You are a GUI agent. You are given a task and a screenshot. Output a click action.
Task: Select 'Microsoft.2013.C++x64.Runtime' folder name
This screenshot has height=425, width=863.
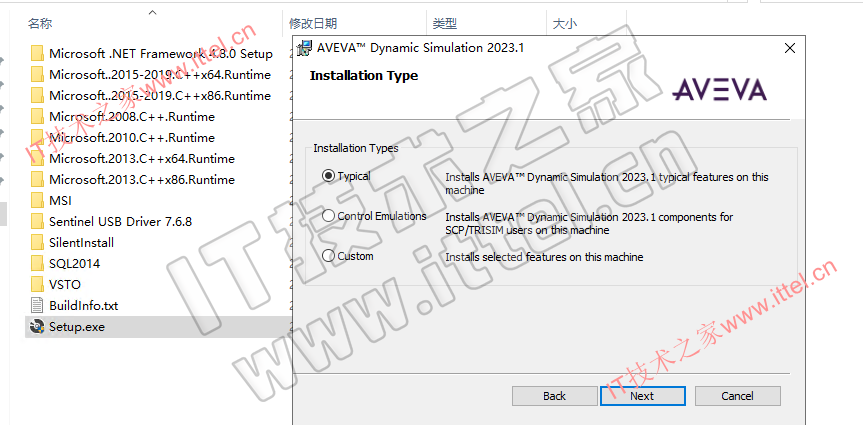tap(142, 159)
